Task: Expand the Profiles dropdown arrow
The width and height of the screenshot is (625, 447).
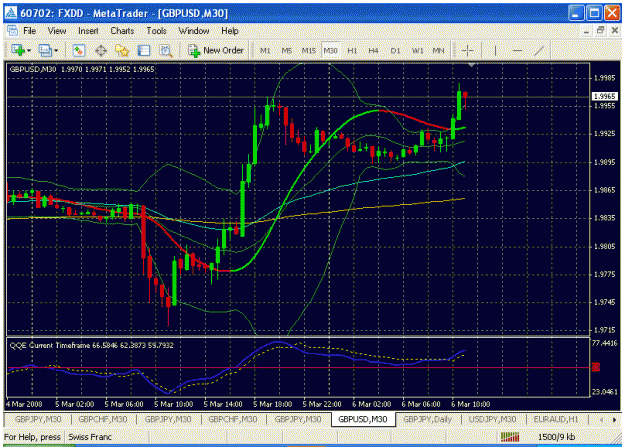Action: click(x=56, y=51)
